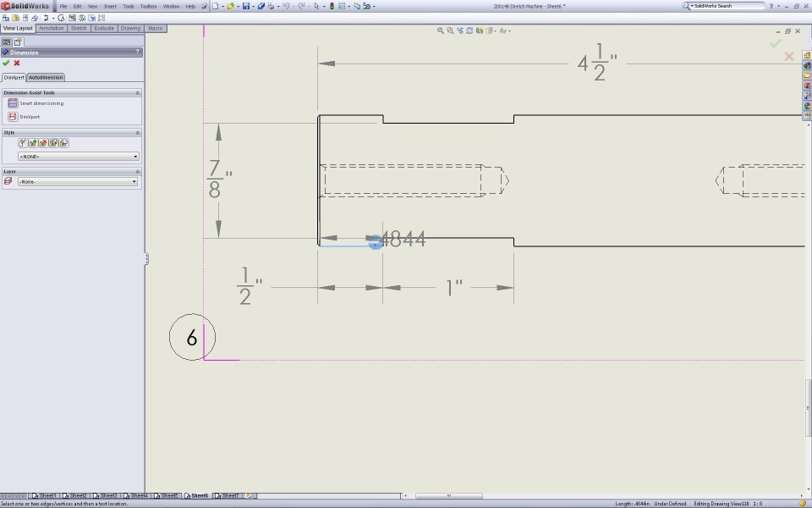
Task: Collapse the Layer section
Action: coord(138,172)
